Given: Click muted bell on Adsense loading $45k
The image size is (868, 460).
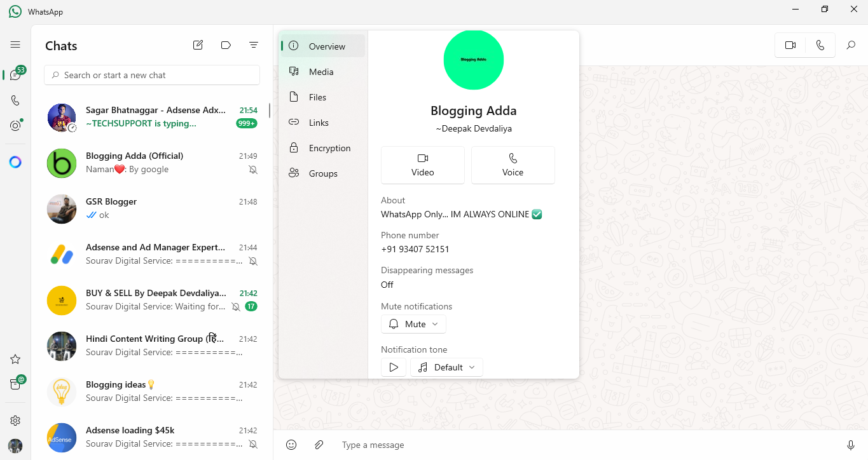Looking at the screenshot, I should tap(253, 444).
